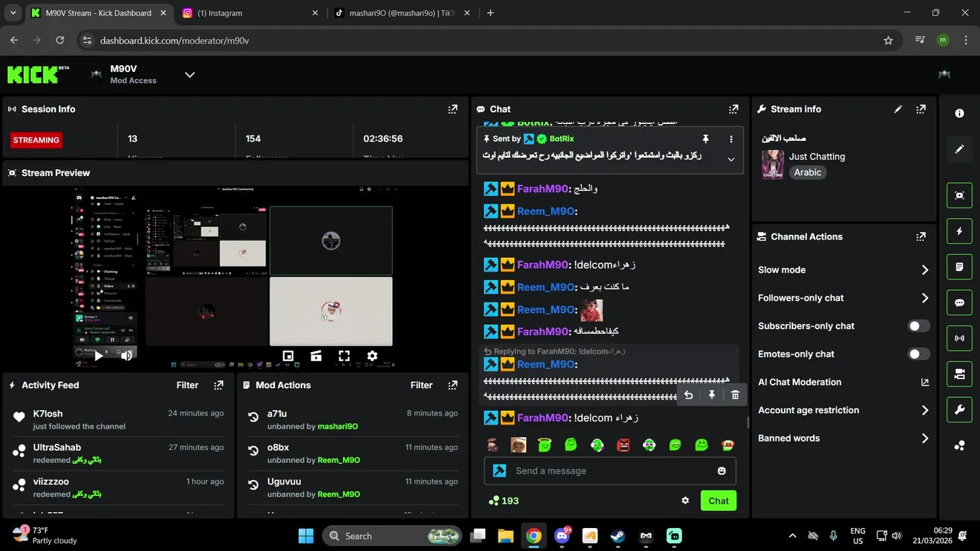Switch to Instagram browser tab

[250, 13]
